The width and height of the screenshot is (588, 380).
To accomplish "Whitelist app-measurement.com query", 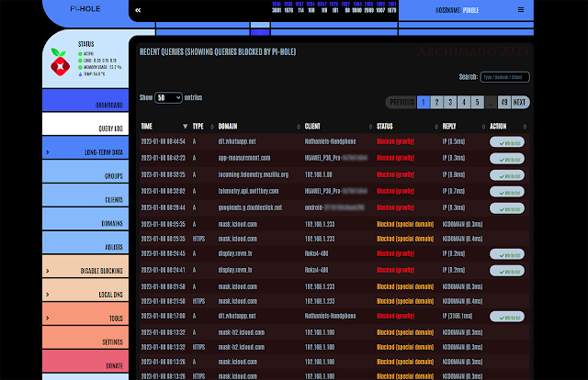I will 507,159.
